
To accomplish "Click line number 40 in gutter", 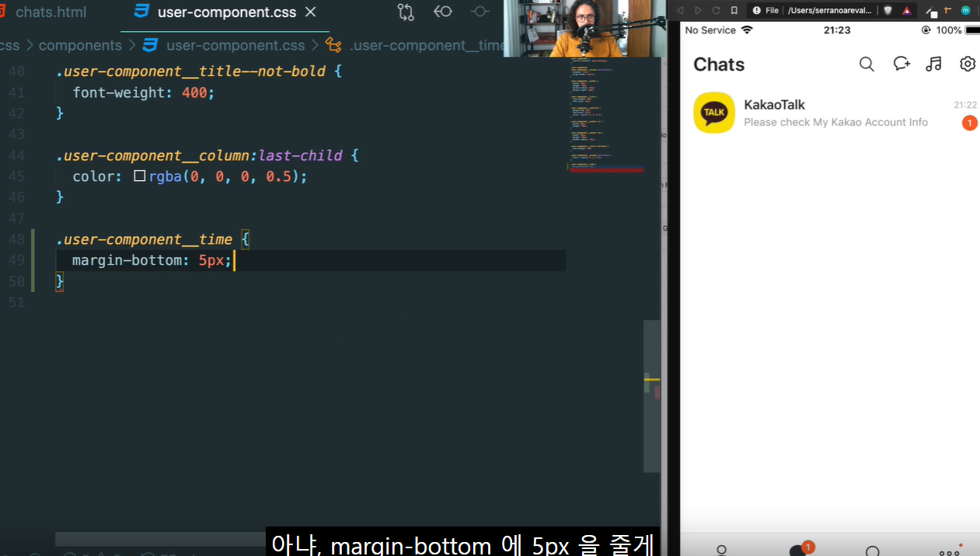I will [x=16, y=71].
